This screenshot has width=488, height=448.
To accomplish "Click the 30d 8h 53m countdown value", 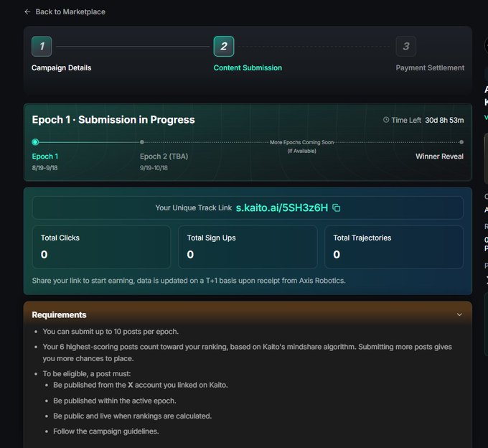I will [x=444, y=120].
